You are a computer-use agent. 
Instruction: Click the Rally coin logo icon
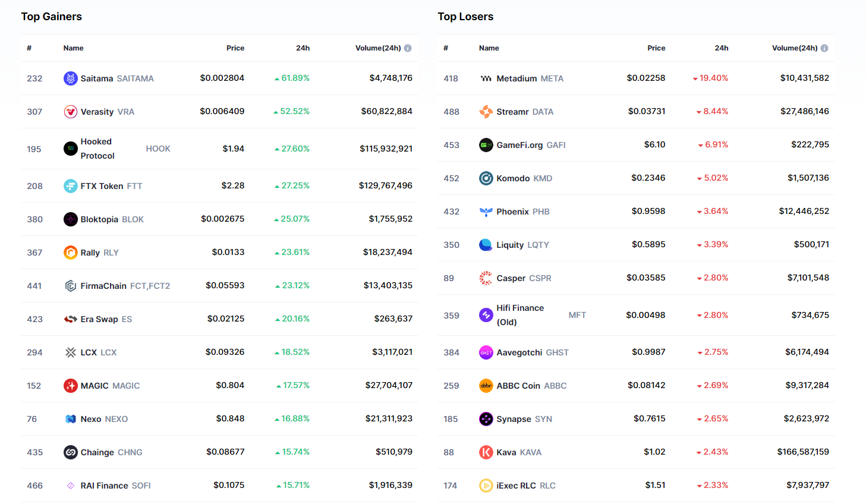70,253
